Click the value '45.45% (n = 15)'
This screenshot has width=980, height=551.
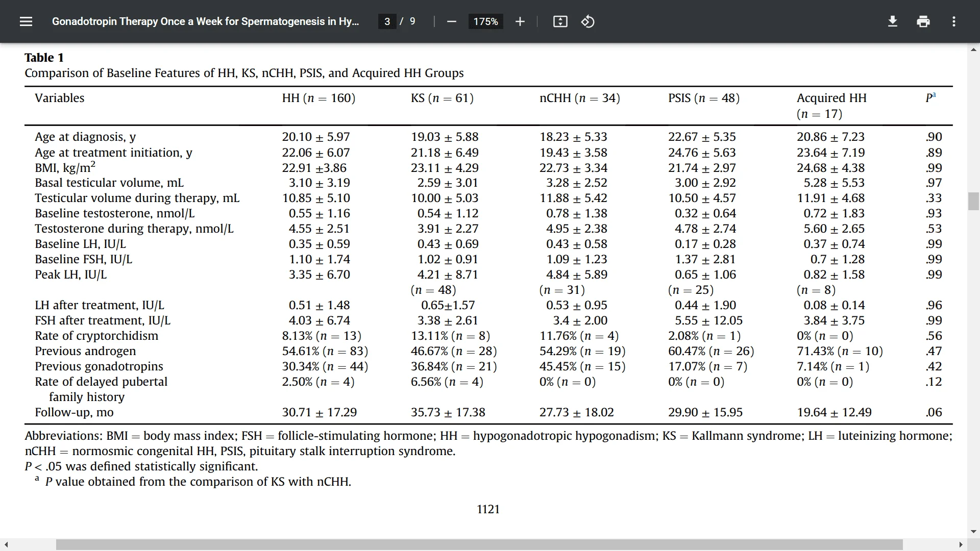[x=582, y=366]
